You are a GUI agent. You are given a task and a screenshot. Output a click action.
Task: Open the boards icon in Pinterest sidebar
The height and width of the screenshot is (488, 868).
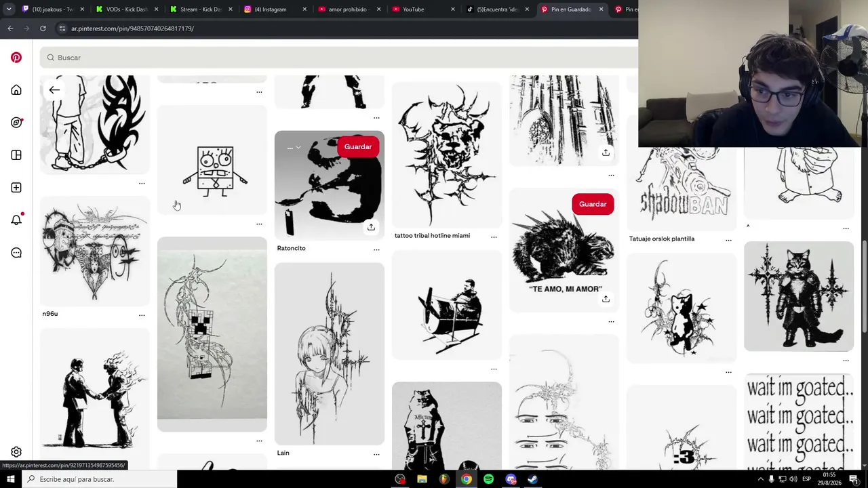coord(16,155)
